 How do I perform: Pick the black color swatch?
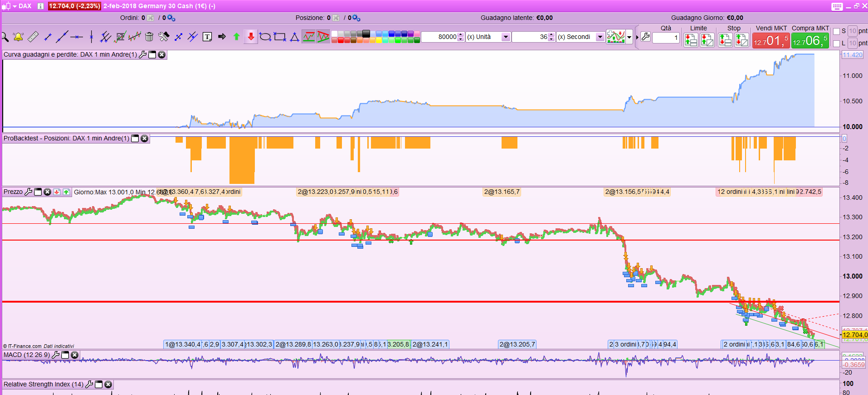(x=366, y=34)
